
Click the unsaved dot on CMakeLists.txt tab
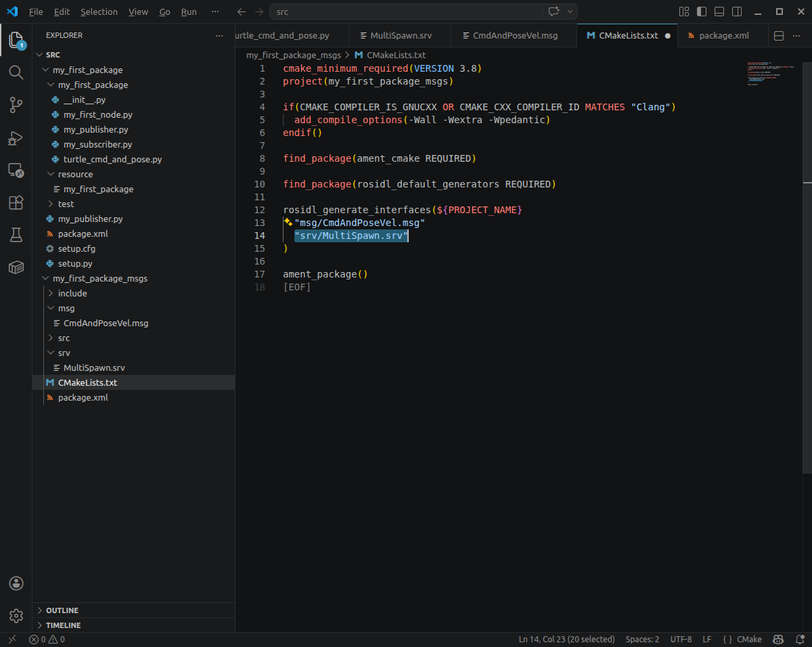tap(668, 35)
